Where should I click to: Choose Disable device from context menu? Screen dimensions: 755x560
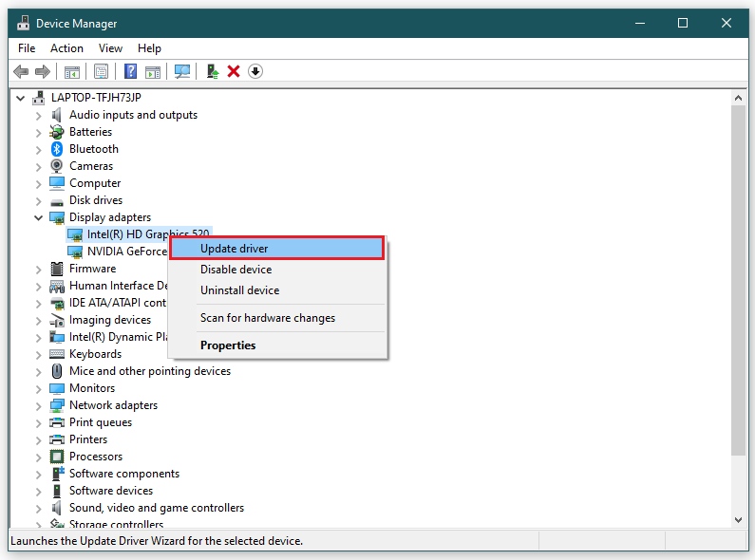point(277,270)
